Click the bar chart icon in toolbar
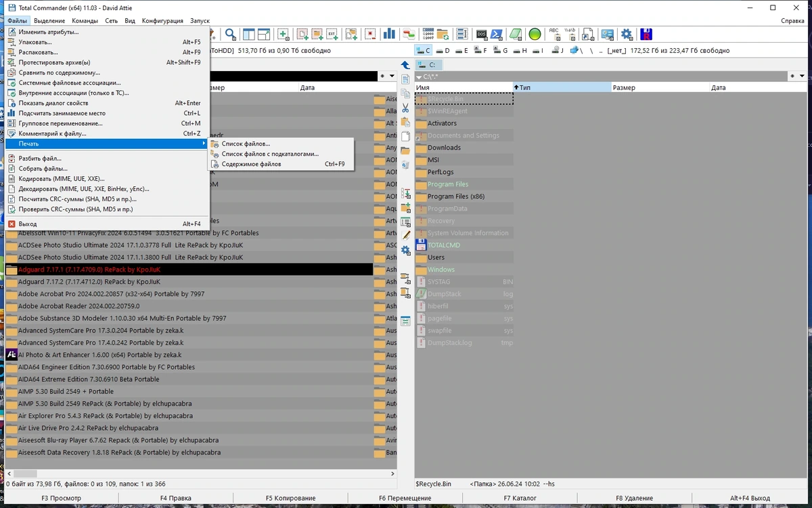The width and height of the screenshot is (812, 508). (x=389, y=34)
